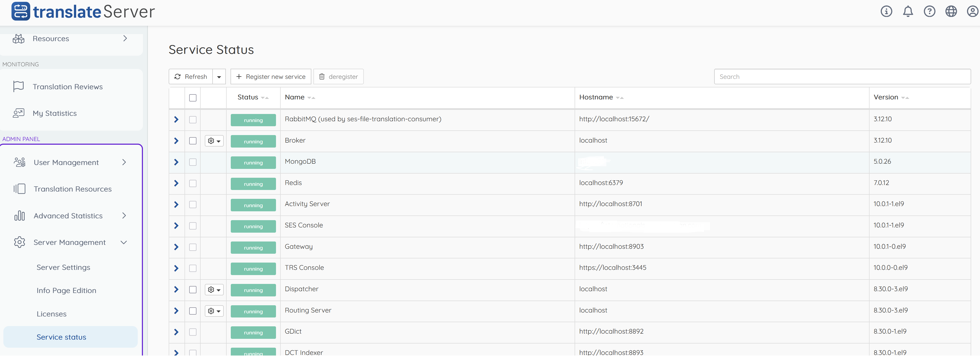The width and height of the screenshot is (980, 356).
Task: Open Info Page Edition submenu item
Action: pyautogui.click(x=67, y=290)
